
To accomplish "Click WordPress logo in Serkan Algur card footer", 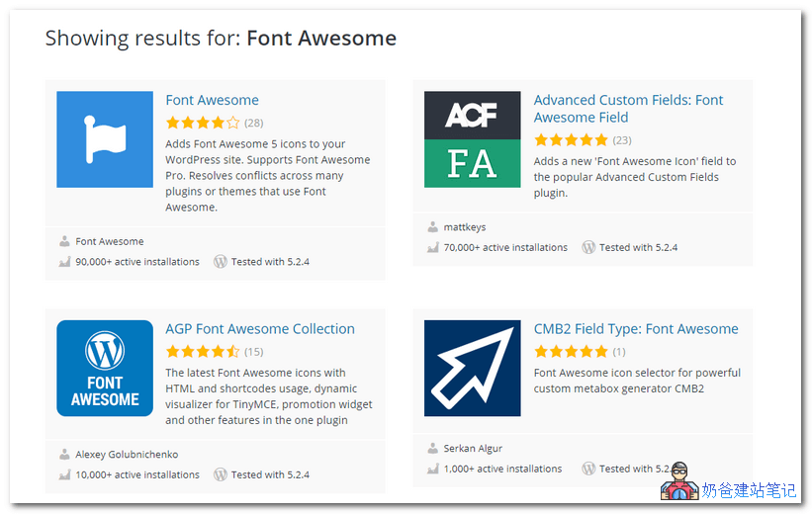I will (588, 469).
